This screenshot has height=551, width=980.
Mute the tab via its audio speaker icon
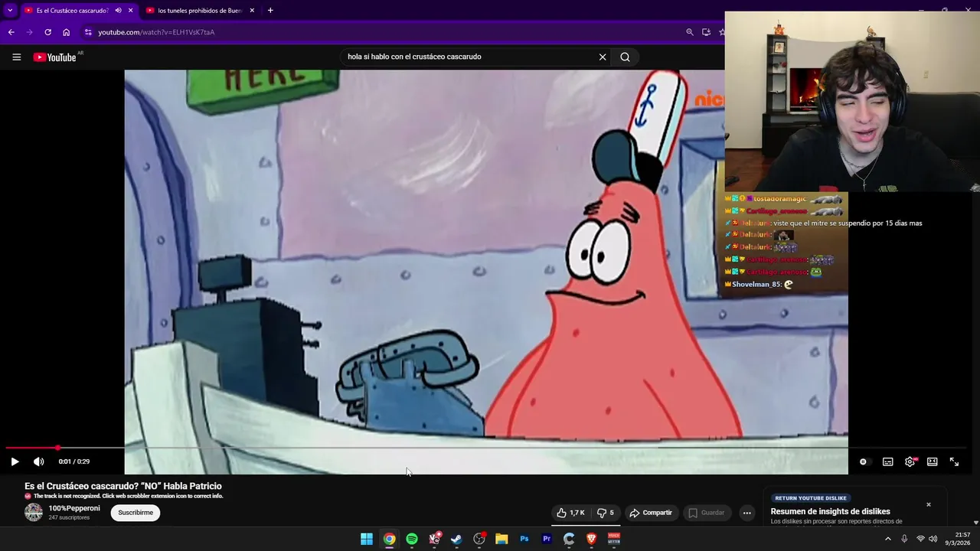(118, 11)
